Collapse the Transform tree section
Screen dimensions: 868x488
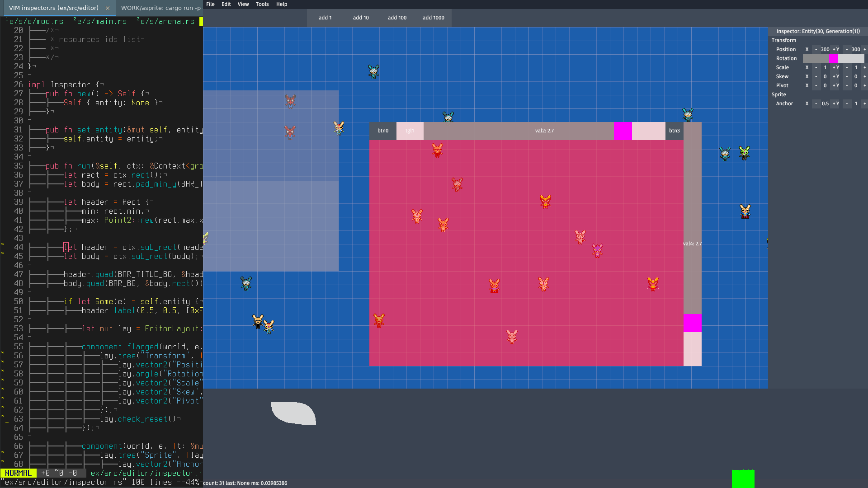coord(783,40)
